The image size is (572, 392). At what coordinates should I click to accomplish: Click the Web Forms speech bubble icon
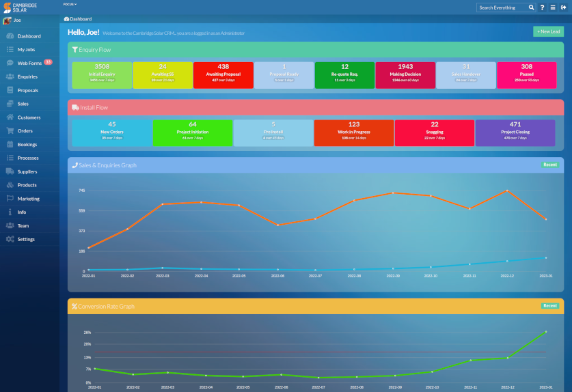coord(10,63)
